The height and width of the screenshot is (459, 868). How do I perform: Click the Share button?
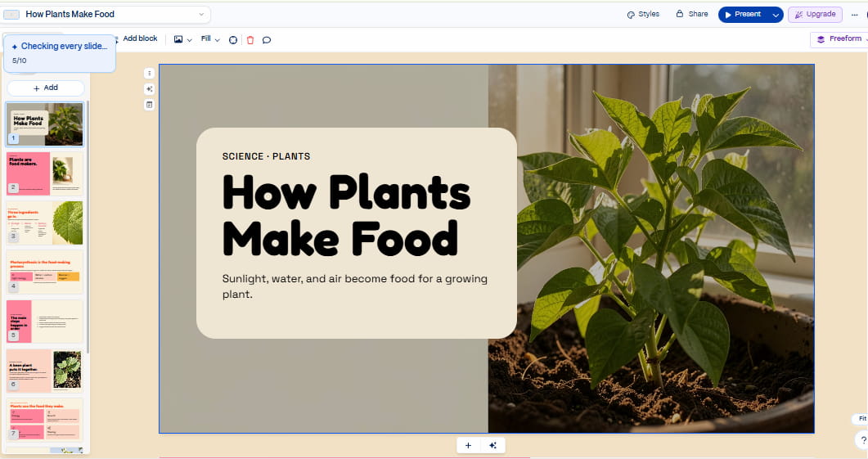[x=692, y=15]
